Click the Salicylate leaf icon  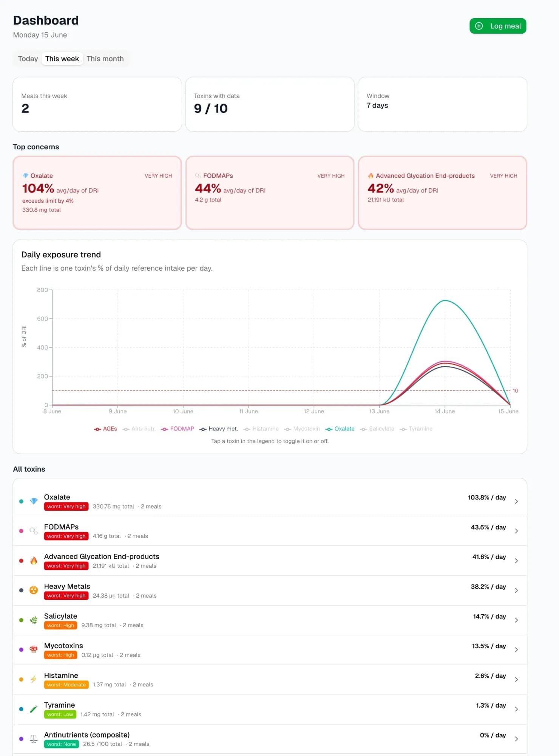34,620
